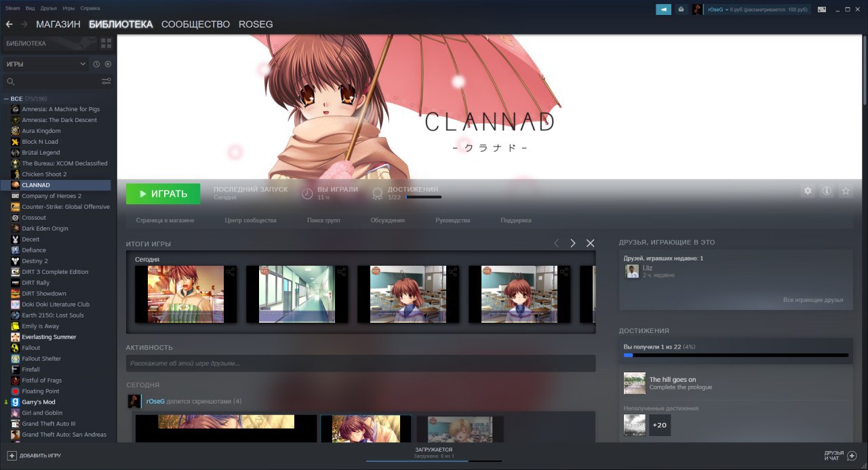Image resolution: width=868 pixels, height=470 pixels.
Task: Open the Игры menu
Action: (68, 8)
